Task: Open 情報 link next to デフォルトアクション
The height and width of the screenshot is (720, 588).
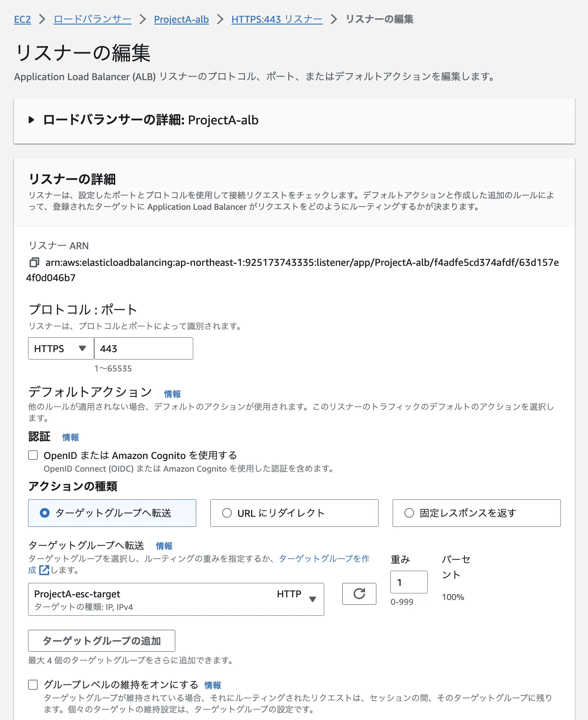Action: click(x=172, y=394)
